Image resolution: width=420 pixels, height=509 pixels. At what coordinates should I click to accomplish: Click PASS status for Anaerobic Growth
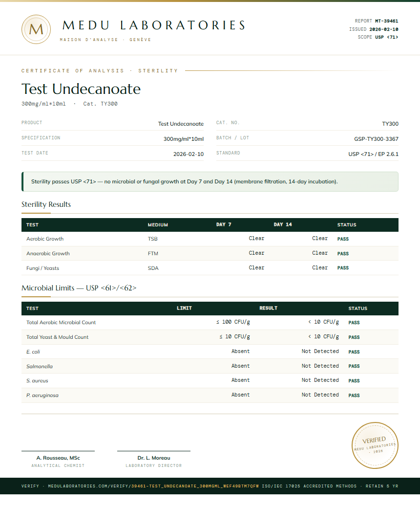tap(343, 254)
